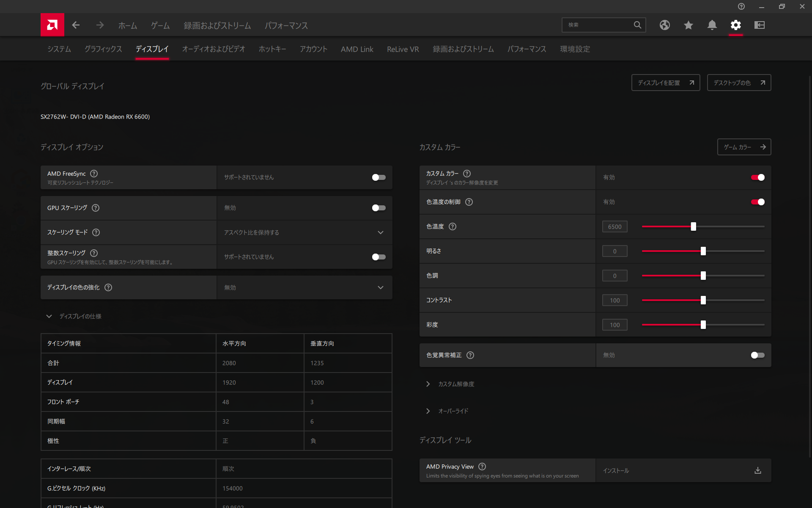Switch to グラフィックス tab
The image size is (812, 508).
103,49
